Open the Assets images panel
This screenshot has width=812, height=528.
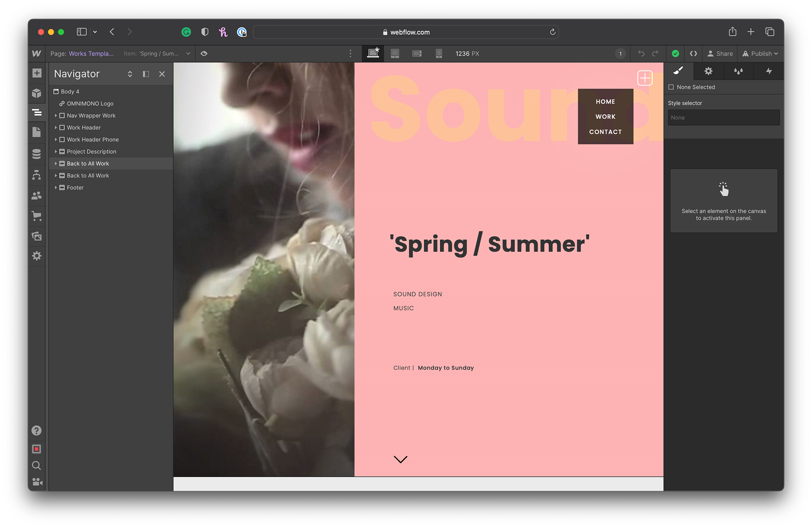[x=37, y=236]
